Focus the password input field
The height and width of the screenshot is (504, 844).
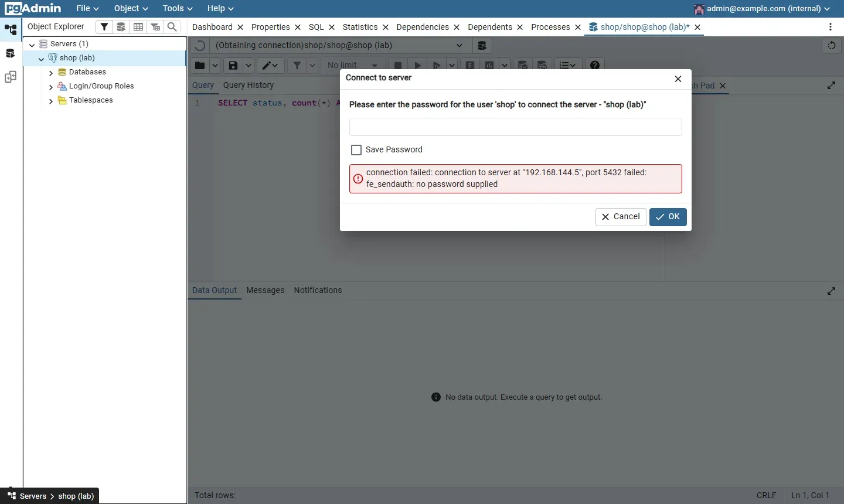pos(516,127)
